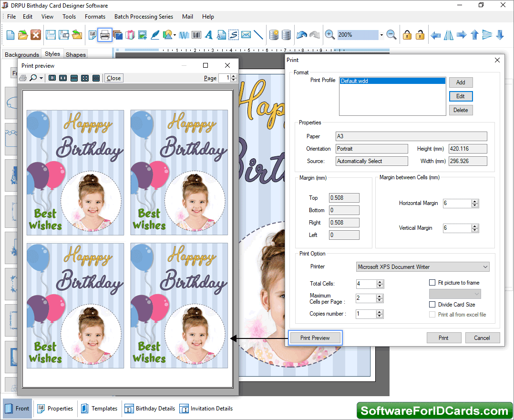The height and width of the screenshot is (420, 514).
Task: Decrease Vertical Margin stepper value
Action: [475, 230]
